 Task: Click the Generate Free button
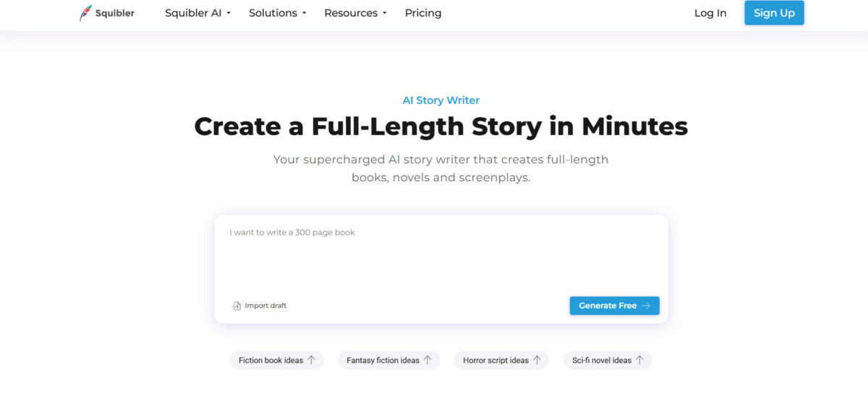pos(614,306)
